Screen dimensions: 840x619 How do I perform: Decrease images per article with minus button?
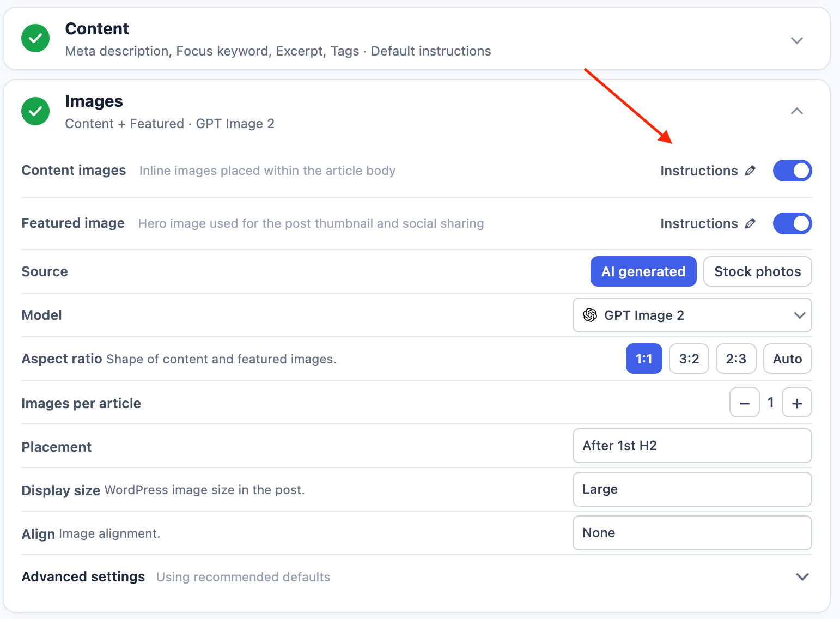click(x=745, y=403)
